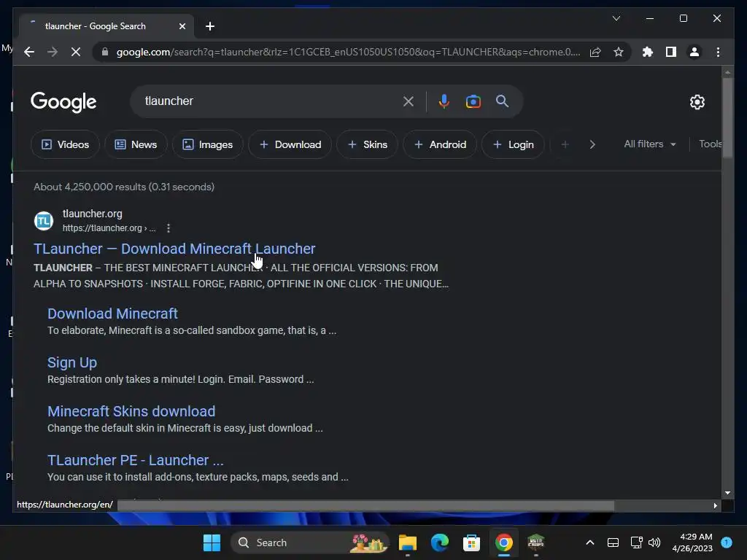
Task: Close the tlauncher Google Search tab
Action: pyautogui.click(x=182, y=26)
